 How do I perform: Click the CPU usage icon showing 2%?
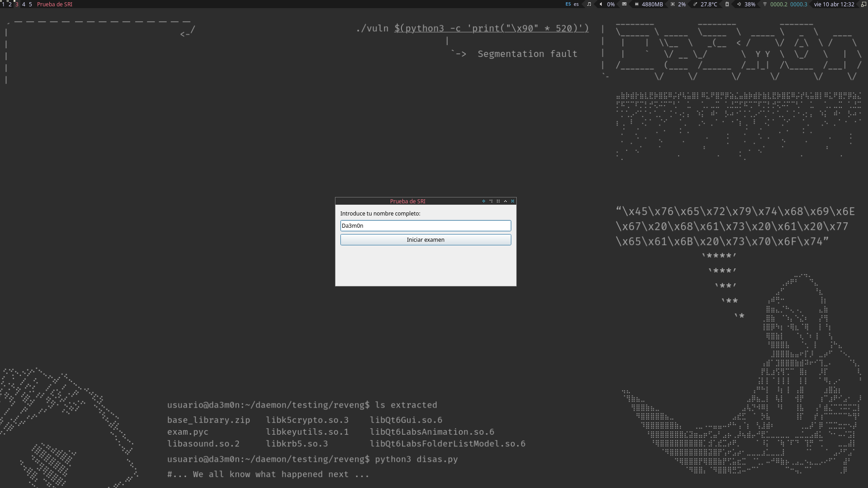[673, 4]
